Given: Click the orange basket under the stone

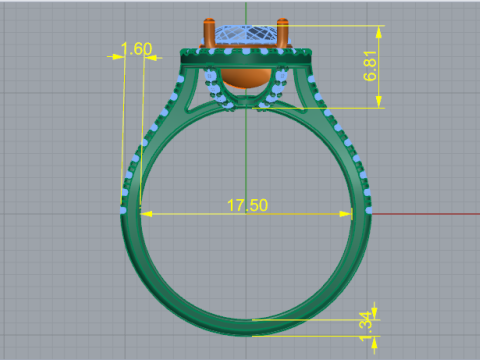Looking at the screenshot, I should pos(246,78).
